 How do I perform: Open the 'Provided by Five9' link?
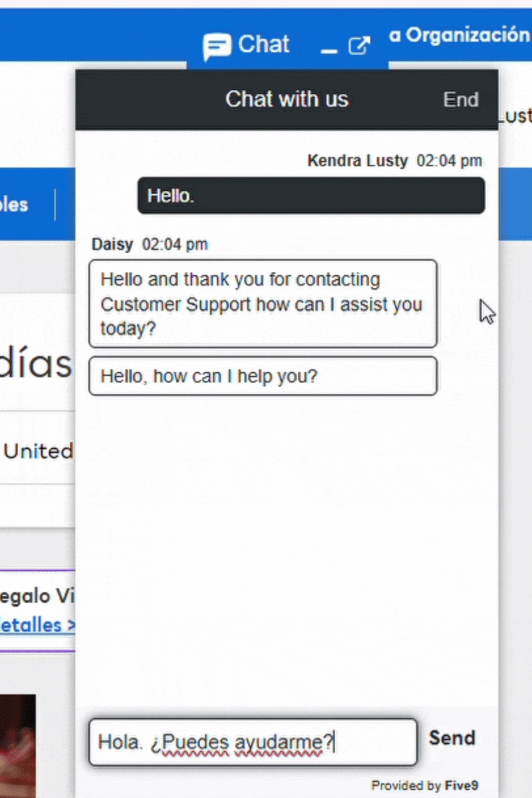pos(424,785)
